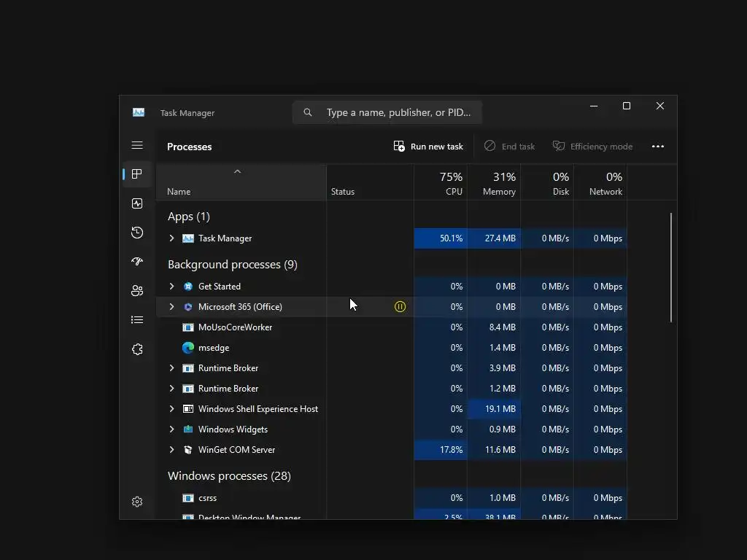
Task: Open App history icon in sidebar
Action: (137, 233)
